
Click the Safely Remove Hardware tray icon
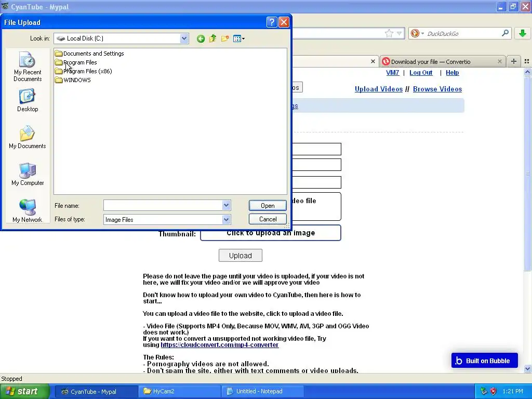[484, 391]
